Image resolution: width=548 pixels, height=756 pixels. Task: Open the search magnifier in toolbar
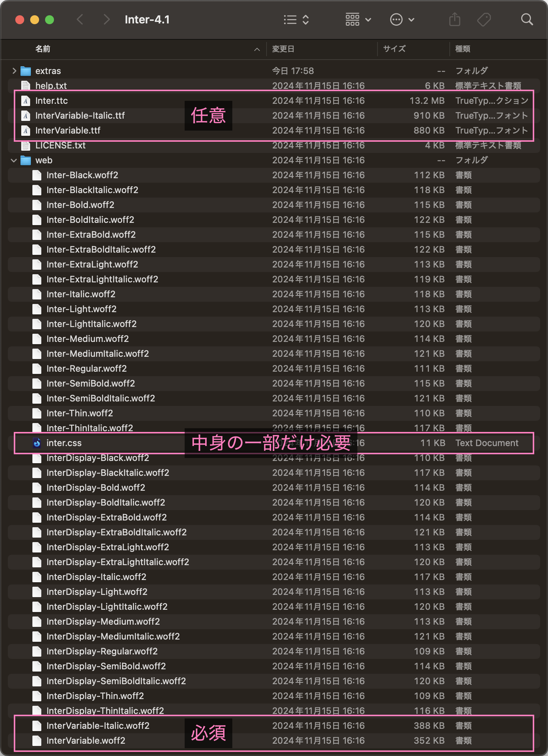527,19
